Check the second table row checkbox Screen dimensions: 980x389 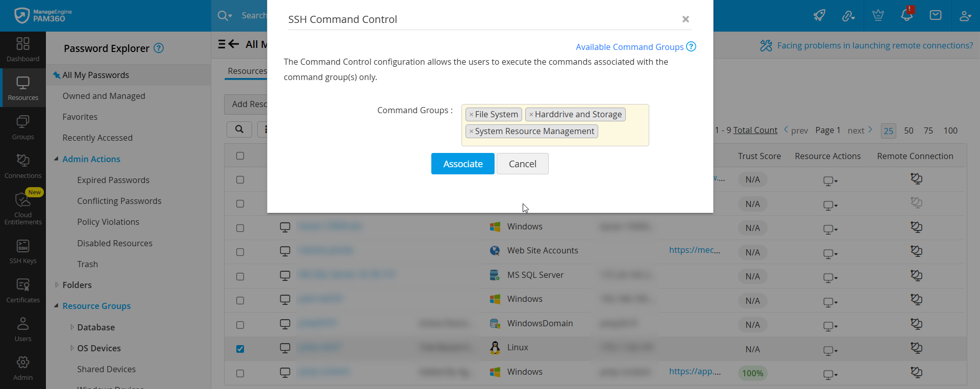[x=240, y=204]
